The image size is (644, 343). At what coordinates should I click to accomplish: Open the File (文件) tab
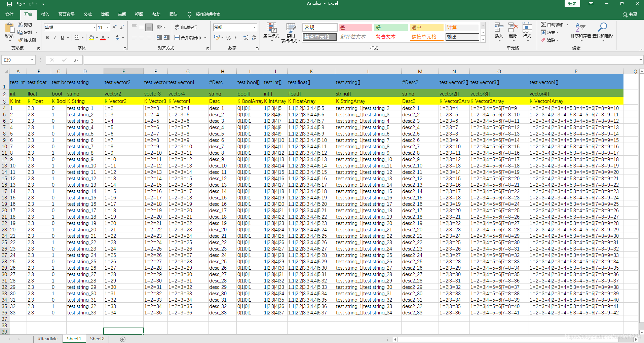[9, 14]
